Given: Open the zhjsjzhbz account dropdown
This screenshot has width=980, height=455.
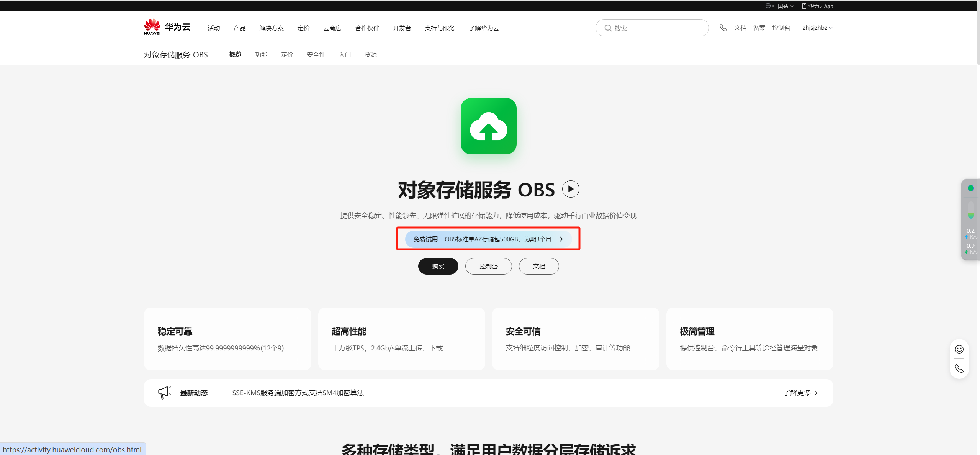Looking at the screenshot, I should (817, 28).
